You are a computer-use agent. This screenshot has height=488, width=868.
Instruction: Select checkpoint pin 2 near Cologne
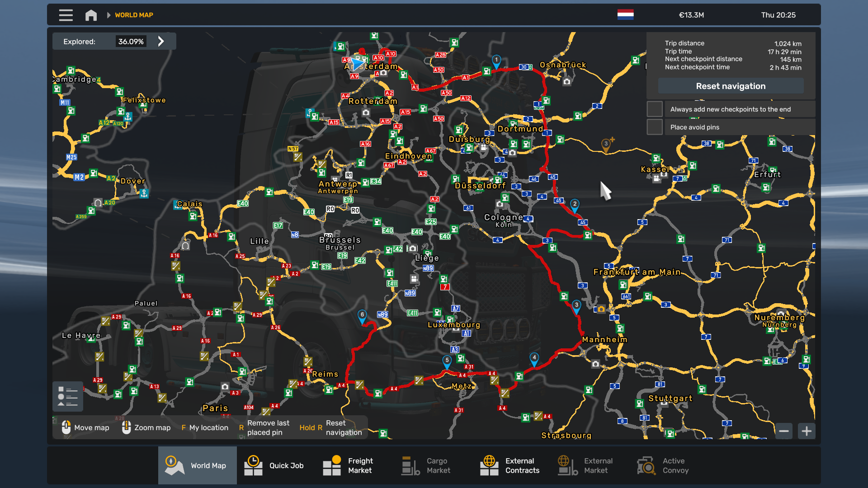[x=575, y=206]
